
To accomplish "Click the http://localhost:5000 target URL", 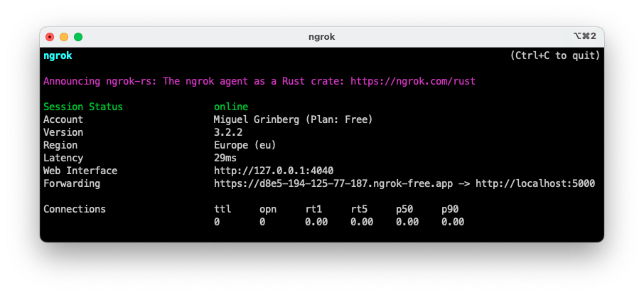I will tap(535, 183).
